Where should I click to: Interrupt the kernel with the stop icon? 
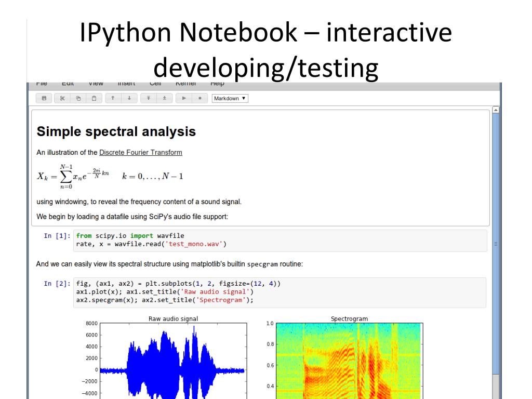point(200,98)
